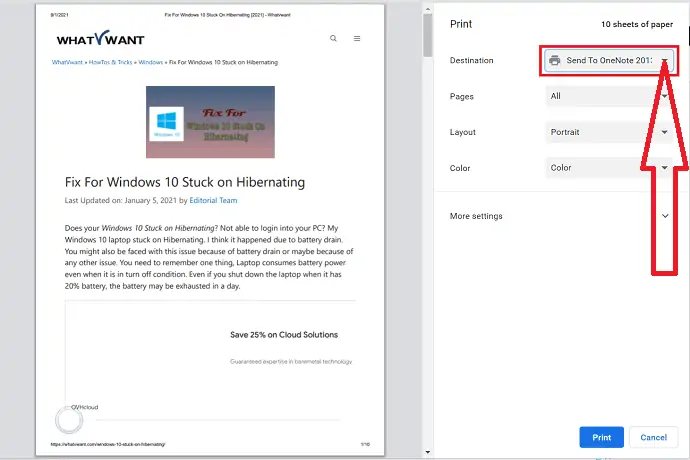Click the Cancel button

pyautogui.click(x=653, y=437)
